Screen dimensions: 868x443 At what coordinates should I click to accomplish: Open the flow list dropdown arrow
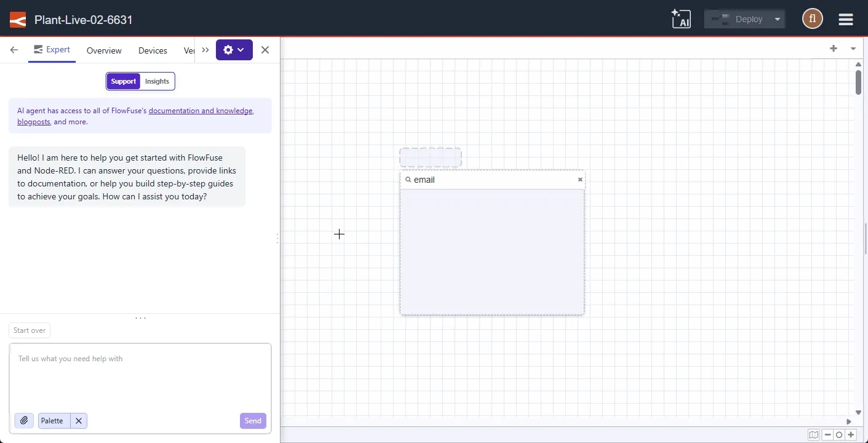click(853, 49)
